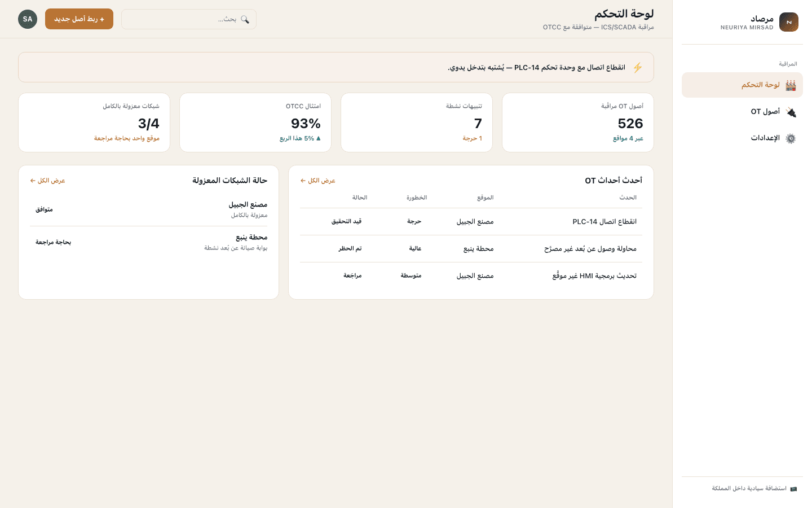Click the متوسطة severity badge
The width and height of the screenshot is (812, 508).
411,276
